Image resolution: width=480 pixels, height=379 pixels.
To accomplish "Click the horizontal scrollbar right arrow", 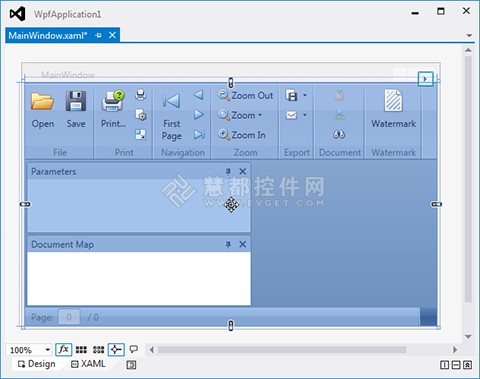I will (455, 350).
